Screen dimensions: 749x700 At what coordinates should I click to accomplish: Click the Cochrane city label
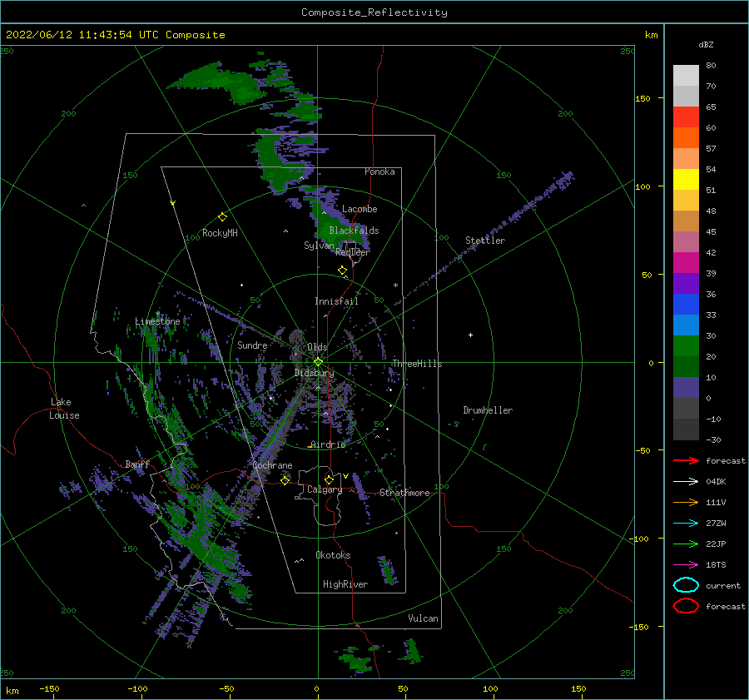point(272,465)
